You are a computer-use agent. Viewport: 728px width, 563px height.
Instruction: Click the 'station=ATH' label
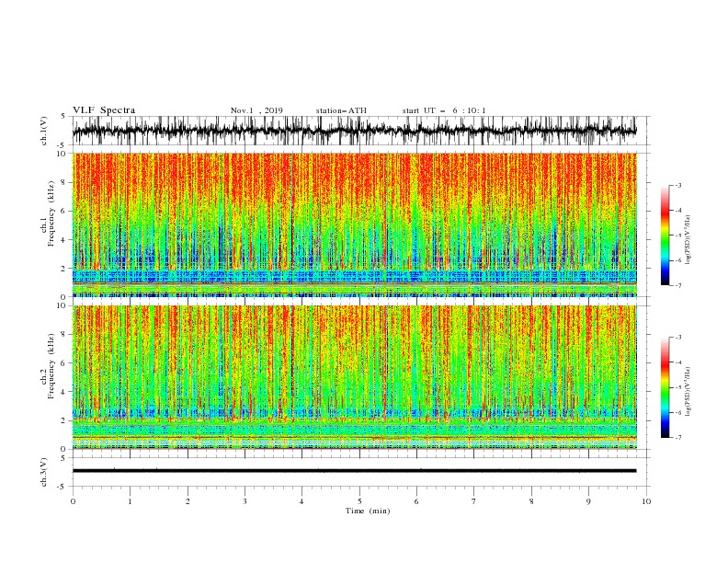click(341, 110)
